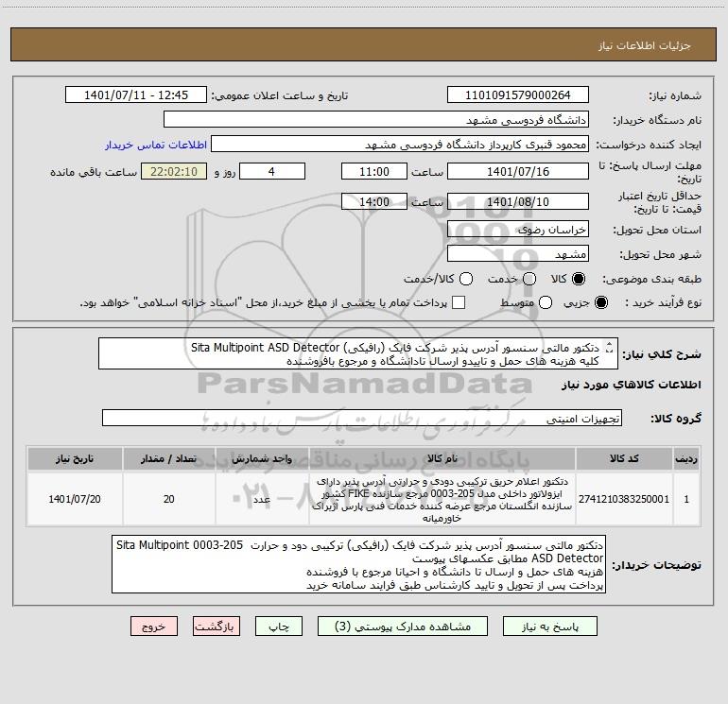728x704 pixels.
Task: Click the goods group field 'تجهیزات امنیتی'
Action: [362, 418]
